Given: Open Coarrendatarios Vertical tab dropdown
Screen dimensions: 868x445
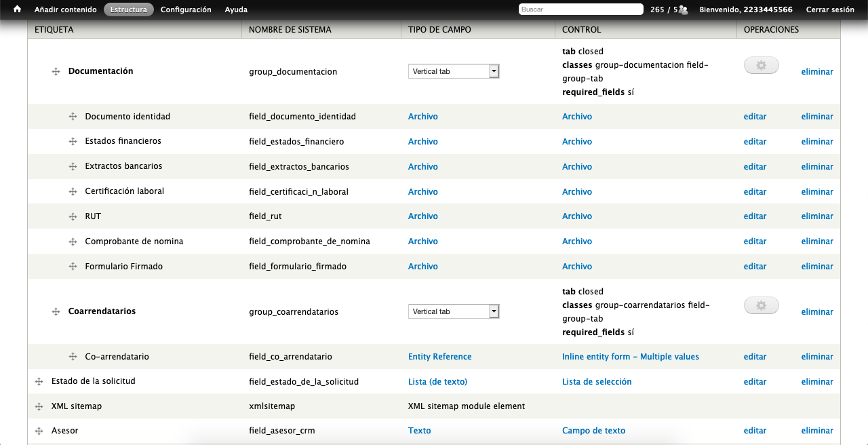Looking at the screenshot, I should tap(453, 311).
